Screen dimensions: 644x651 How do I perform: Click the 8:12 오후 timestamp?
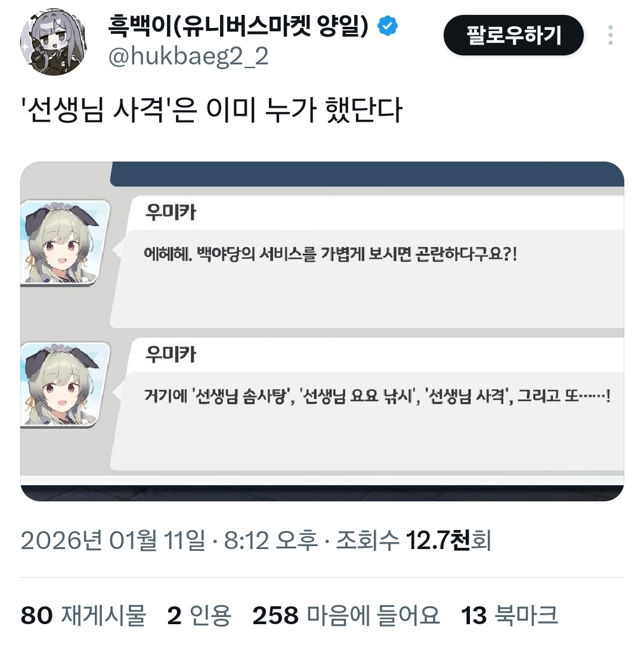271,541
